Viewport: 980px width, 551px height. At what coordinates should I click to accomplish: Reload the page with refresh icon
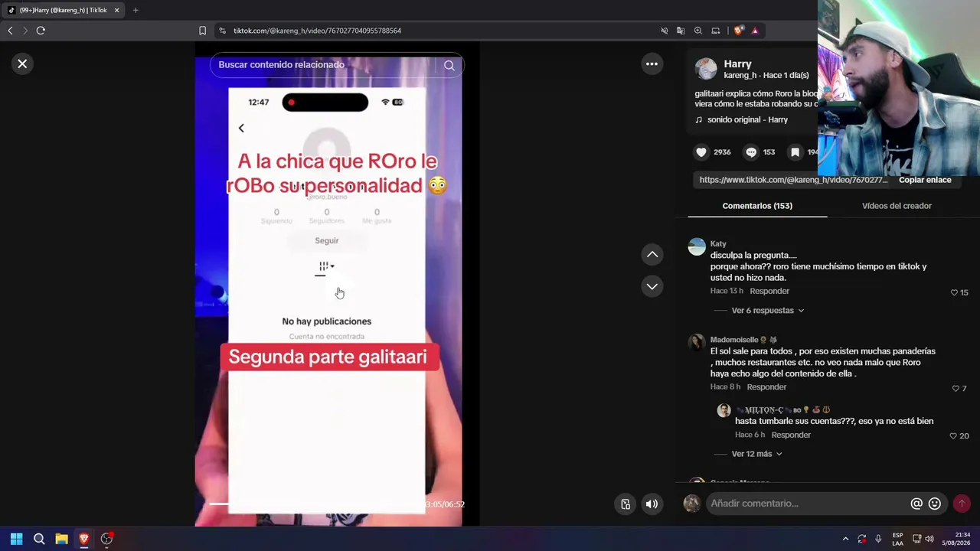point(41,31)
